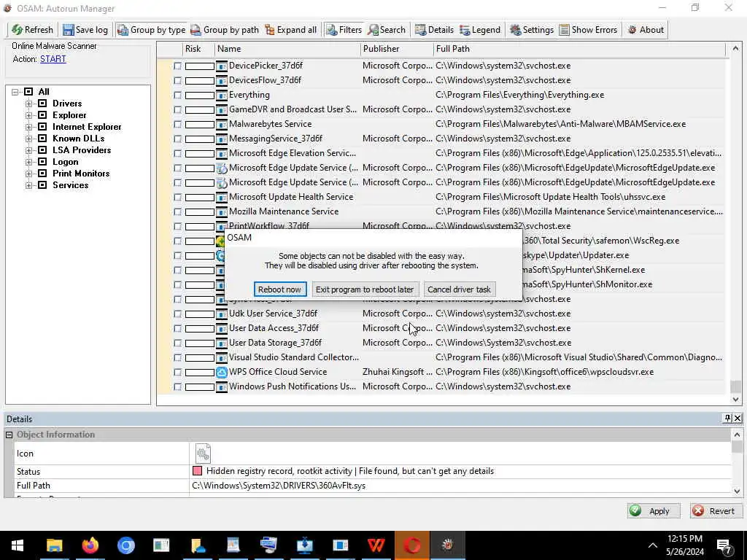The height and width of the screenshot is (560, 747).
Task: Pin the Details panel with the pushpin
Action: click(x=727, y=418)
